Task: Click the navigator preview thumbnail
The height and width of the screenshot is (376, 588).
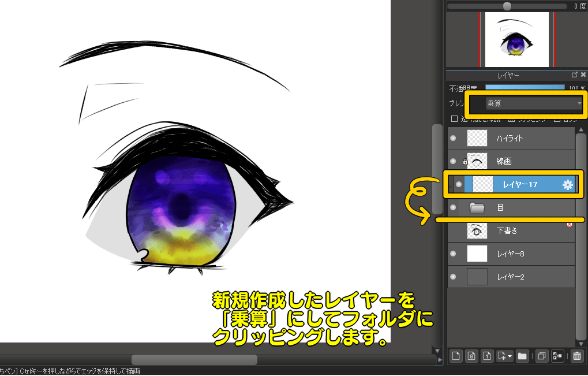Action: click(516, 39)
